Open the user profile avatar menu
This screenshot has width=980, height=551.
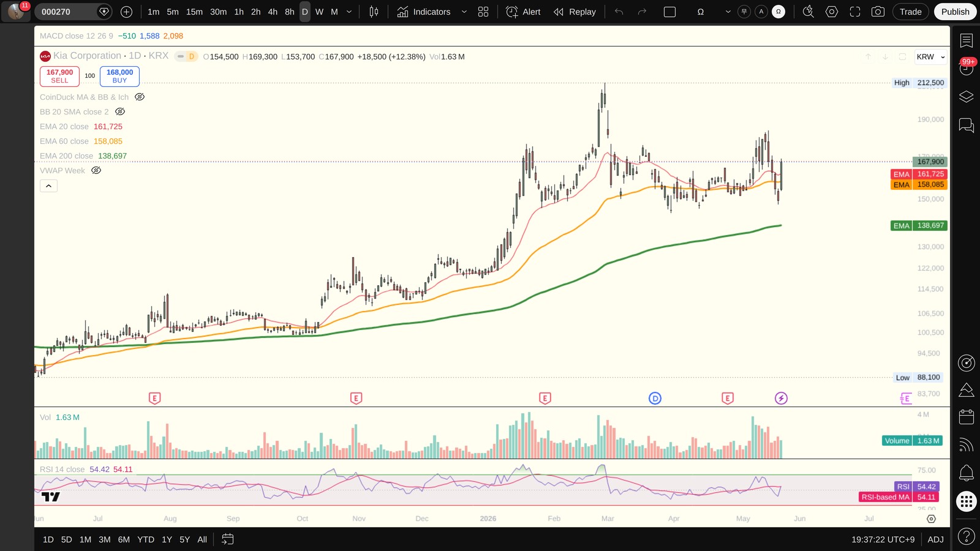(16, 12)
